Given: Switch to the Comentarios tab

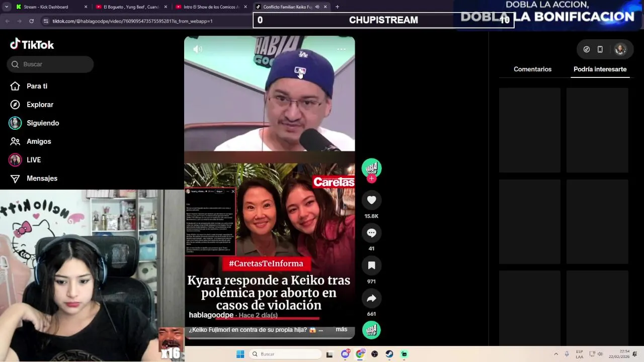Looking at the screenshot, I should click(532, 69).
